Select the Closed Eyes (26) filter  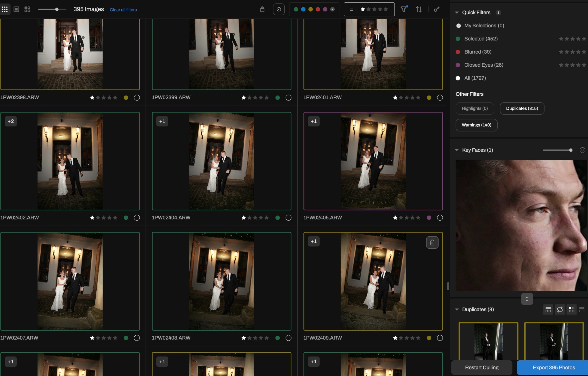point(484,65)
